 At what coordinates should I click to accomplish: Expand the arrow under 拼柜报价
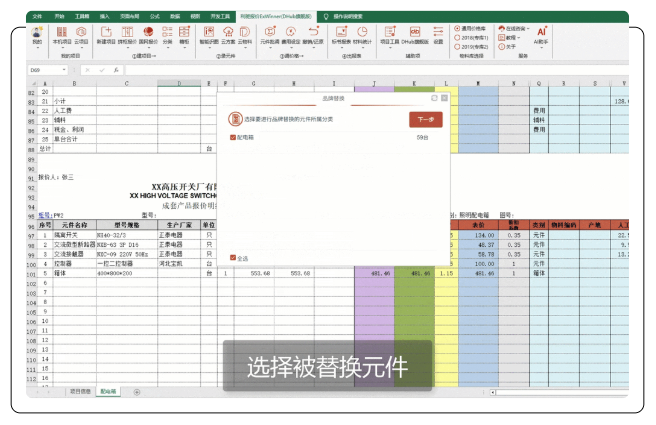tap(127, 48)
